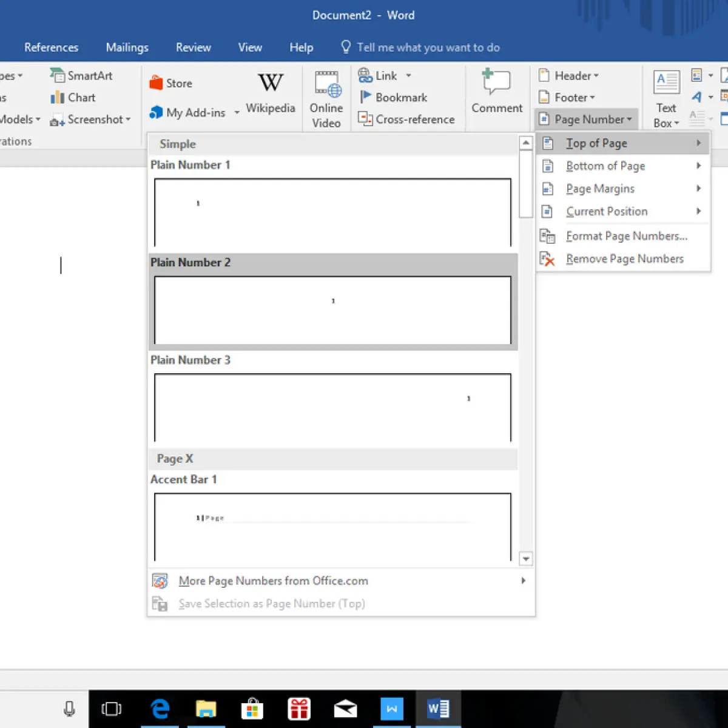Switch to the View tab
Image resolution: width=728 pixels, height=728 pixels.
click(250, 47)
